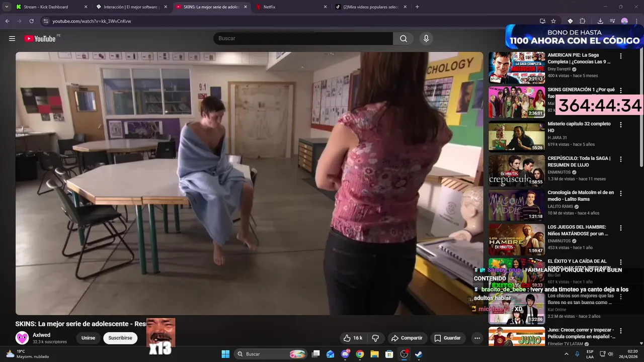Image resolution: width=644 pixels, height=362 pixels.
Task: Bookmark this page with the star
Action: tap(553, 21)
